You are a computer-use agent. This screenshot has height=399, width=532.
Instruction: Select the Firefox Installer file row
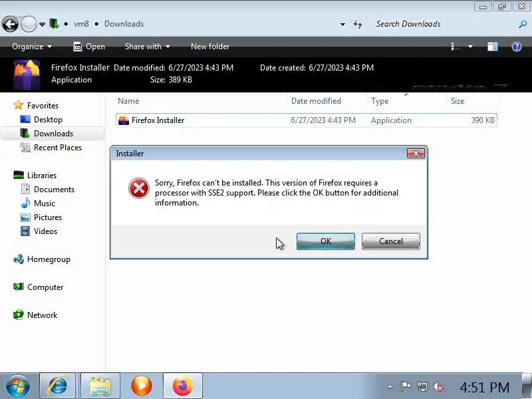307,120
